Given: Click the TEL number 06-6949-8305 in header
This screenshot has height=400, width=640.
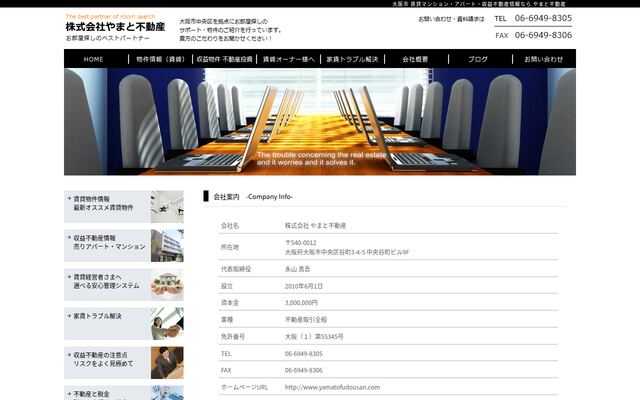Looking at the screenshot, I should click(x=543, y=18).
